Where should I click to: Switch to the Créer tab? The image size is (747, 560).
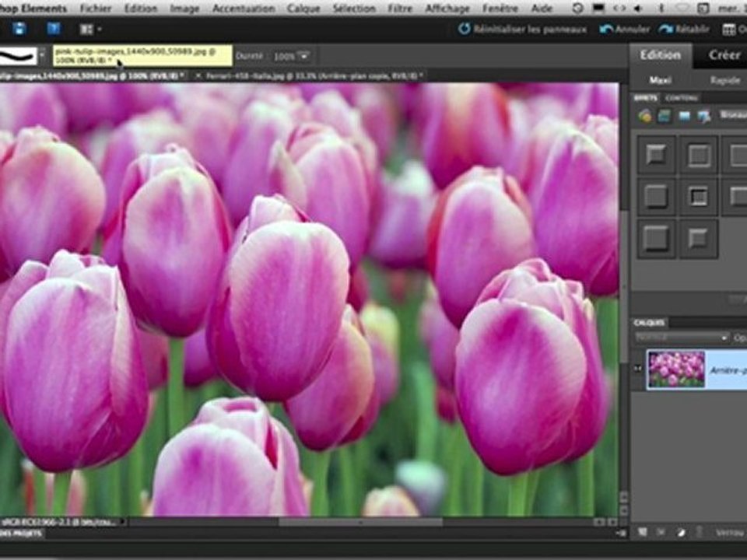[x=724, y=55]
